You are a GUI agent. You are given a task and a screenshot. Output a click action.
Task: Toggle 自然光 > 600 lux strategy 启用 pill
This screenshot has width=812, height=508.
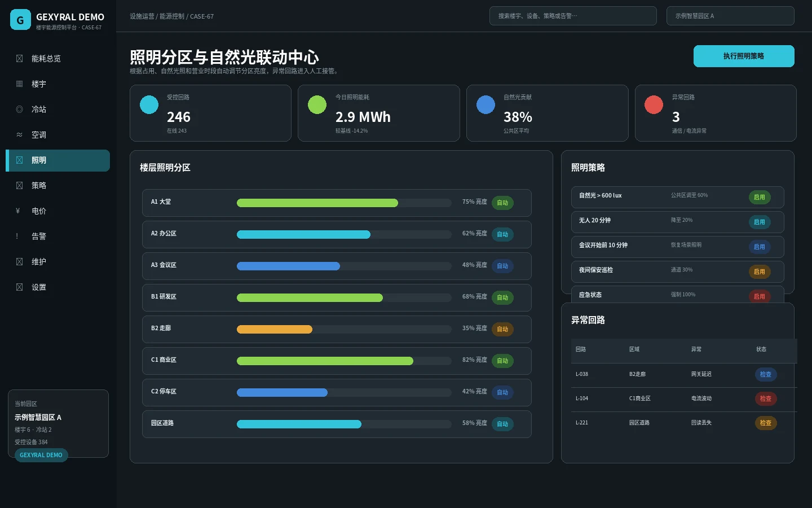coord(760,198)
